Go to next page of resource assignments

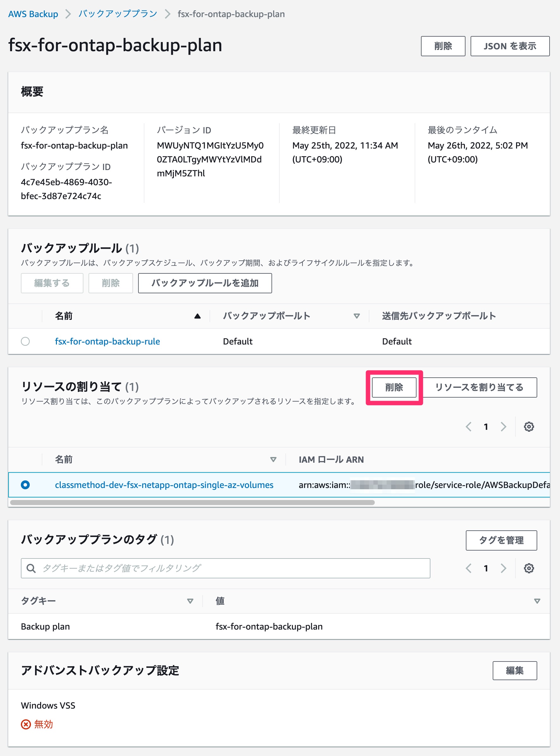click(x=503, y=427)
